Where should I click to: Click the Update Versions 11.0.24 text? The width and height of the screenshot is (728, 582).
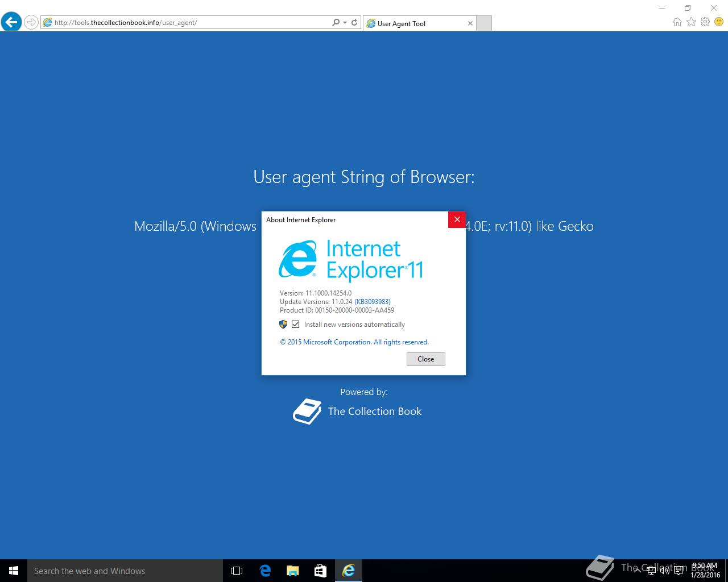tap(316, 302)
